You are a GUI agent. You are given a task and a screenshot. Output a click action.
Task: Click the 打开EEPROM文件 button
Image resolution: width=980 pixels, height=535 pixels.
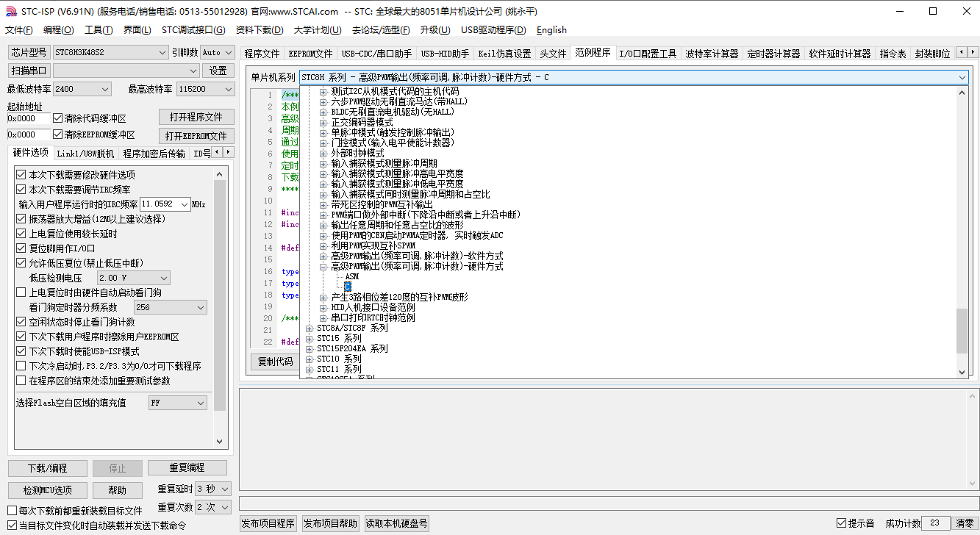tap(196, 136)
